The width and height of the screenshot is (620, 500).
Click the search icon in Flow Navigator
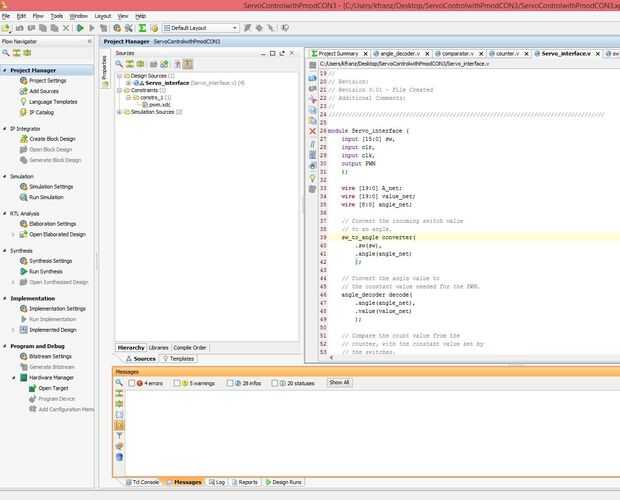[x=6, y=54]
